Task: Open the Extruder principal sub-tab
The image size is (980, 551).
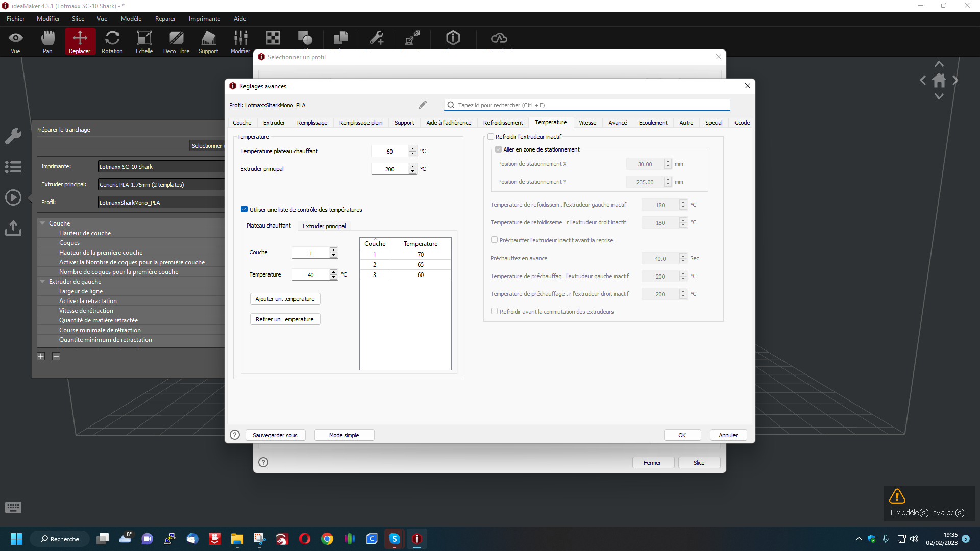Action: click(x=324, y=226)
